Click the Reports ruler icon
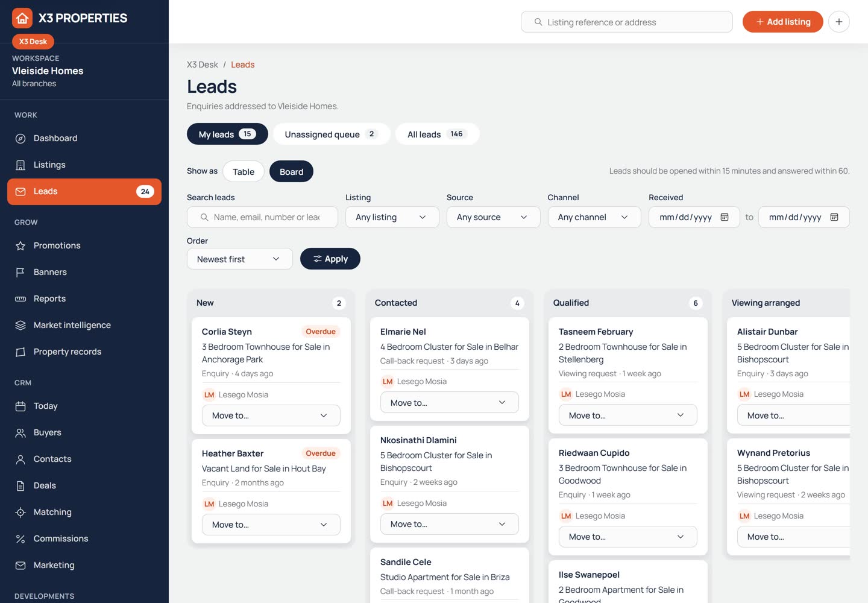This screenshot has width=868, height=603. (20, 298)
